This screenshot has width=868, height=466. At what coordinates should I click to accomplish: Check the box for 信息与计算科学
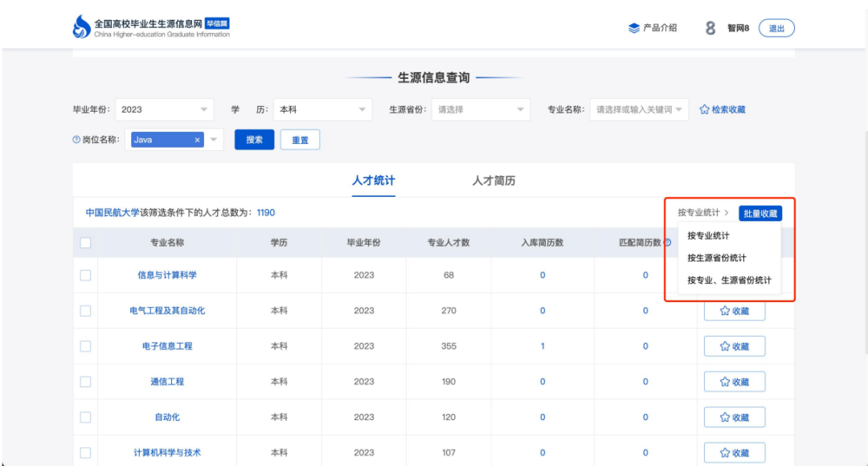(85, 276)
